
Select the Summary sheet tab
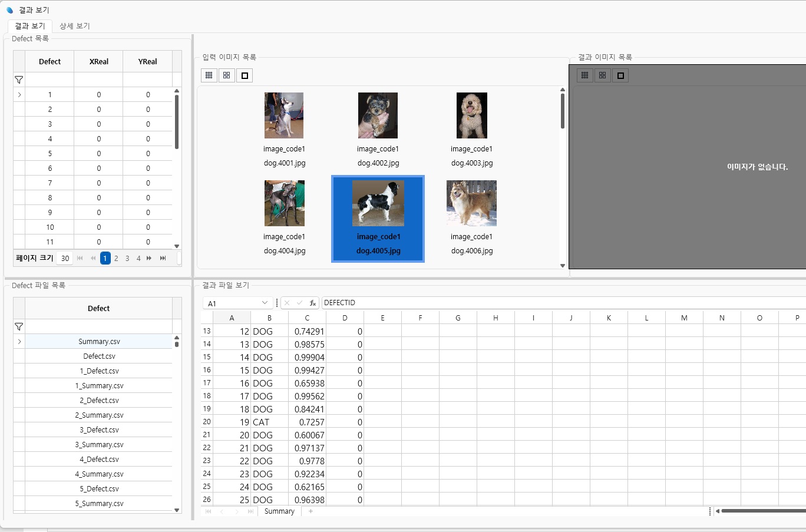pos(279,511)
